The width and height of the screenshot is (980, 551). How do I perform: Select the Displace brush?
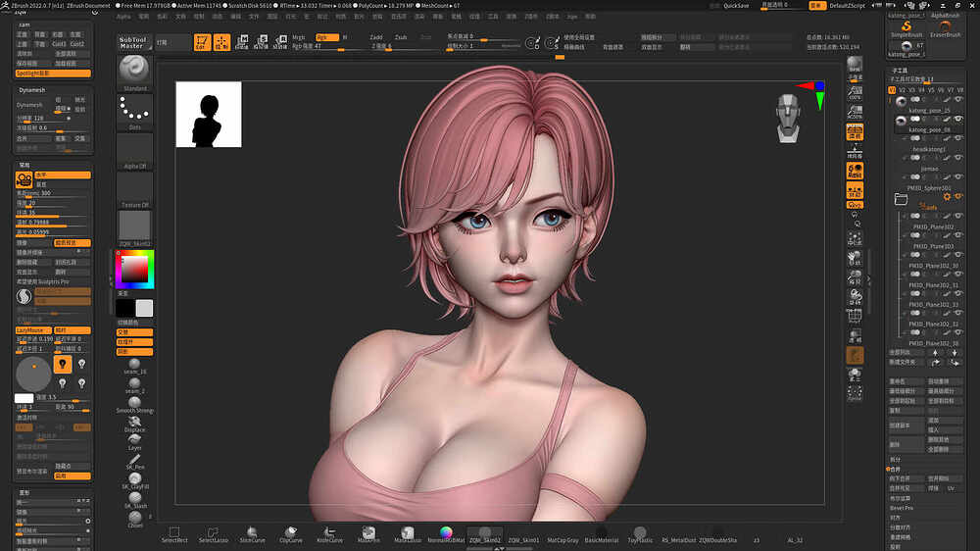134,425
